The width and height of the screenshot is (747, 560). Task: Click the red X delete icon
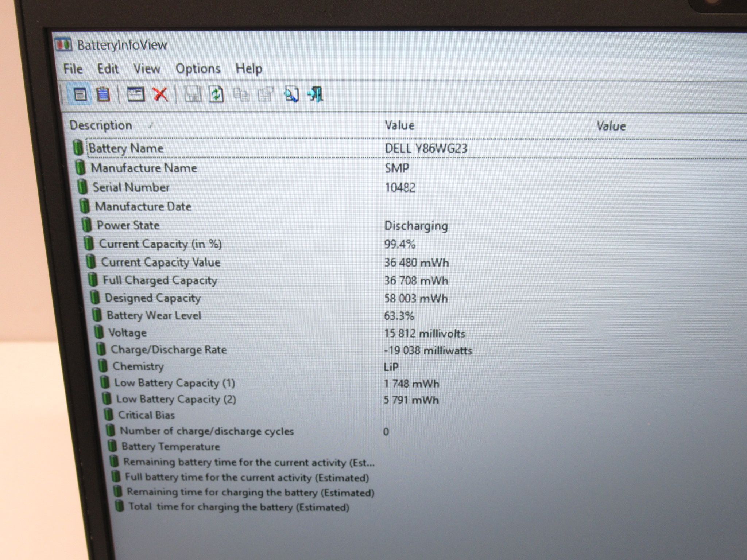click(160, 94)
